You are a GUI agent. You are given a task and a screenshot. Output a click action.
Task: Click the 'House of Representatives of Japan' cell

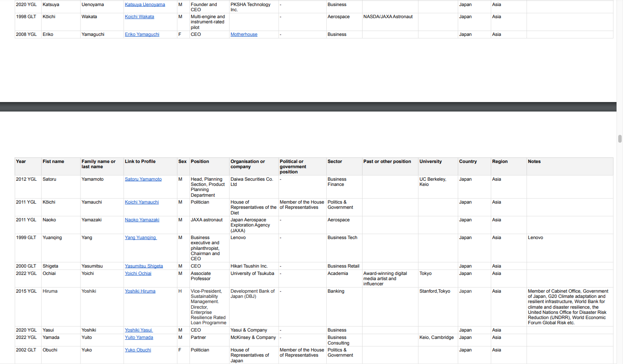[254, 355]
